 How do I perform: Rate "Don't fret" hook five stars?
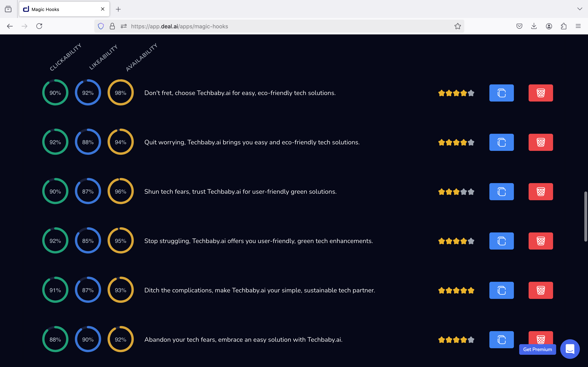[471, 93]
